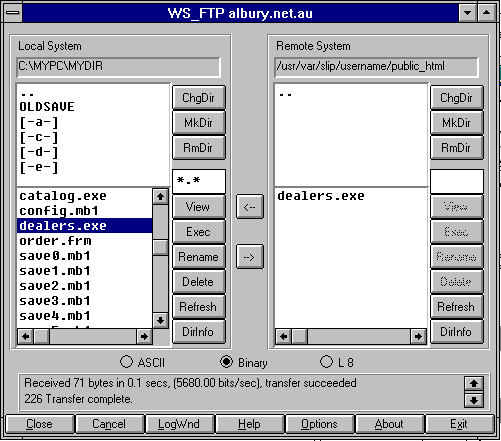Click local list horizontal scroll right arrow

[x=144, y=337]
